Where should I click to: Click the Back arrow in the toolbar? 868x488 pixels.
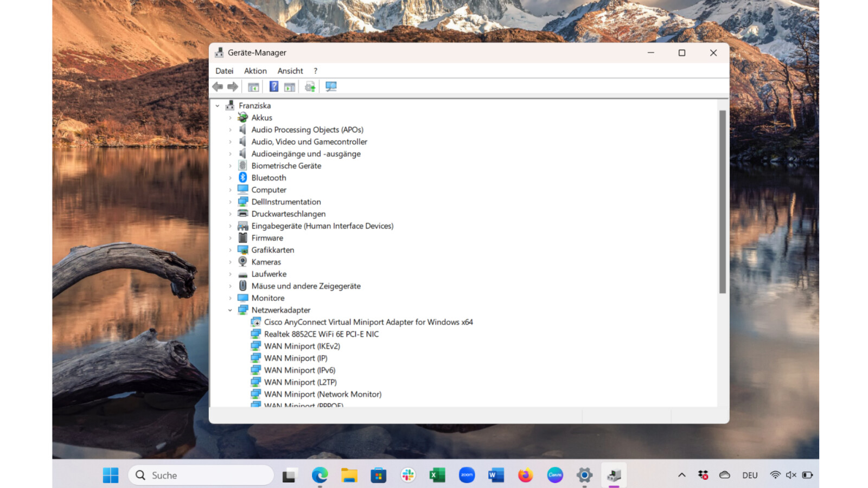click(218, 87)
